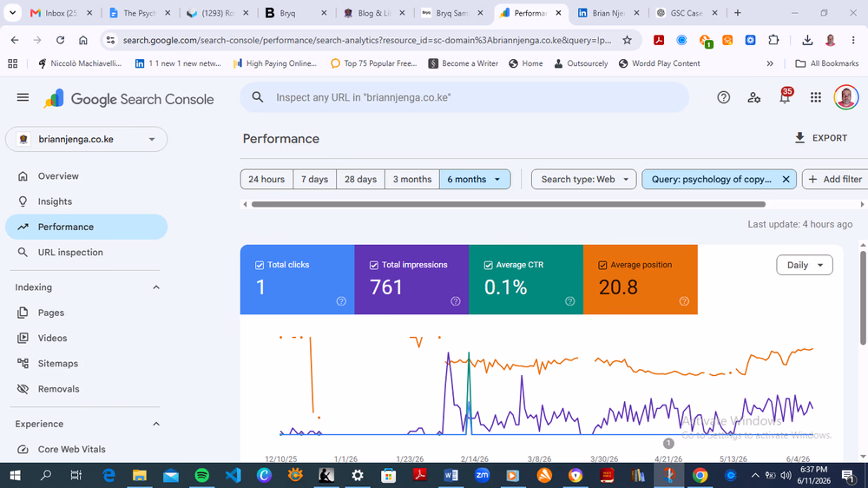Click the Export download icon

coord(800,138)
